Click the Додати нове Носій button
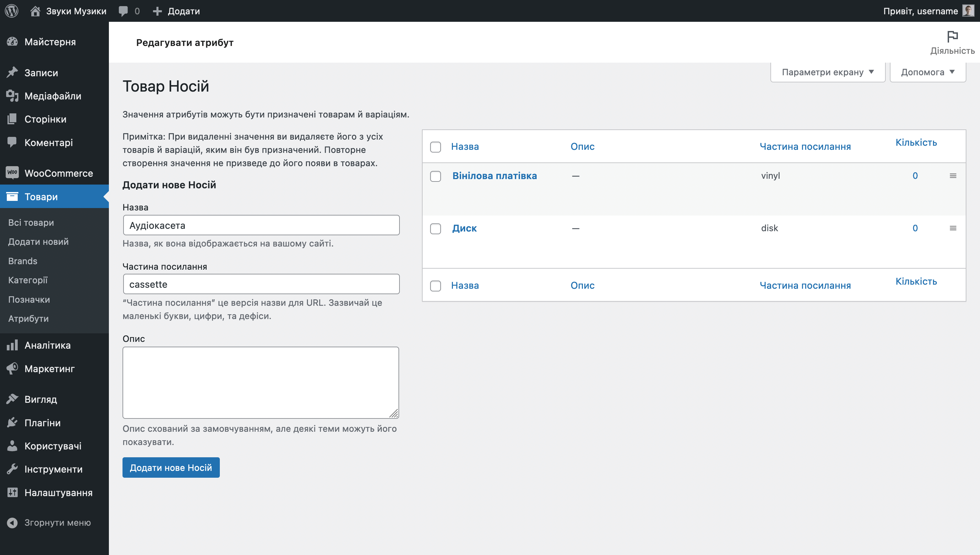980x555 pixels. click(171, 467)
